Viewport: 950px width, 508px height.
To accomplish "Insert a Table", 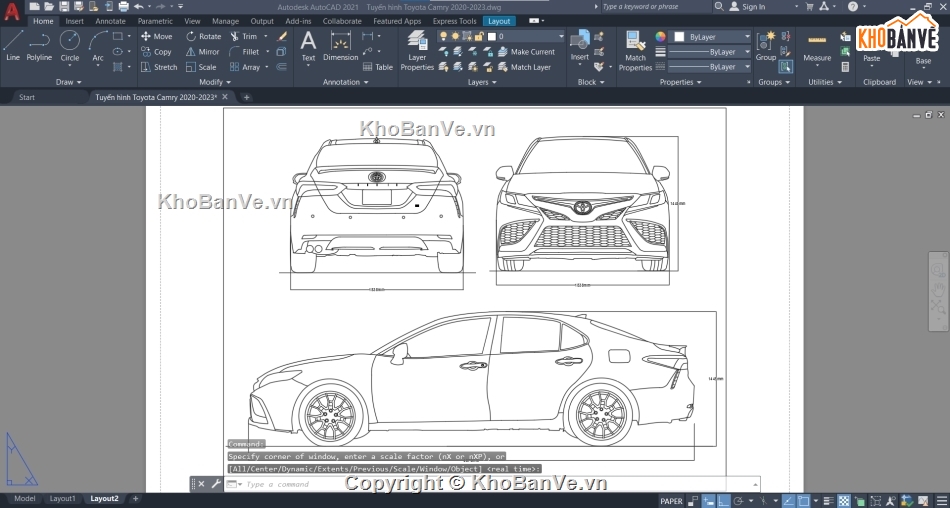I will pos(378,67).
